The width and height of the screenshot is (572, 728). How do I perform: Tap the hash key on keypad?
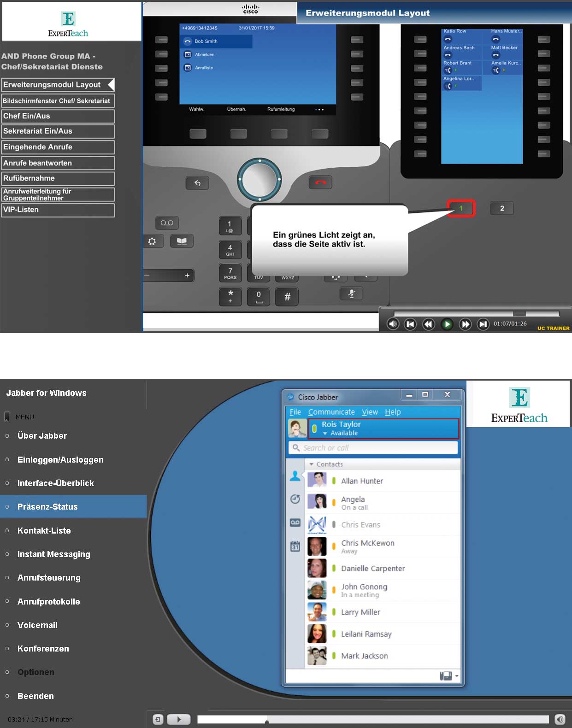pos(287,296)
